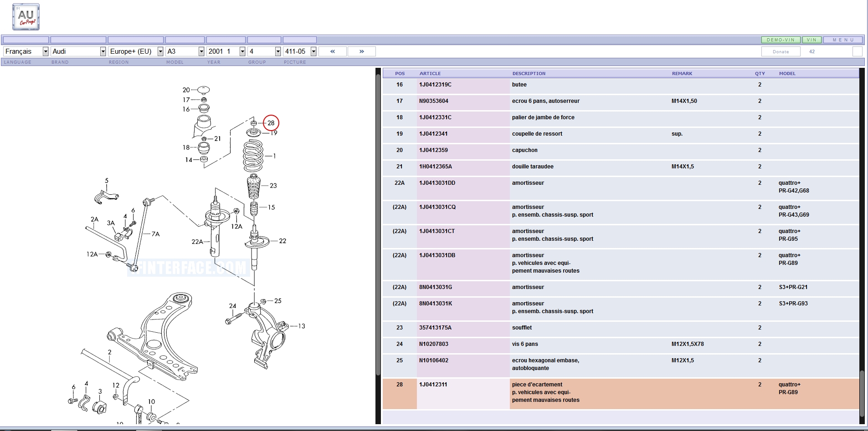Click the circled callout 28 in diagram
Screen dimensions: 868x431
[x=271, y=123]
